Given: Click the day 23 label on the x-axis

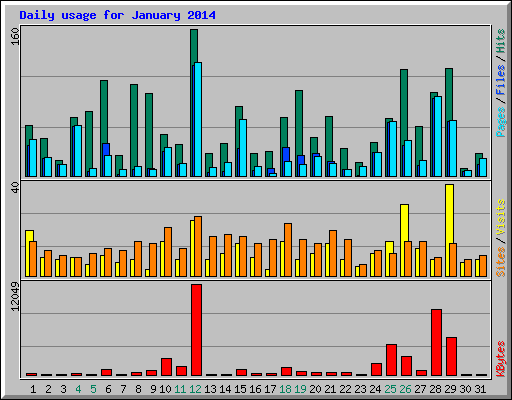Looking at the screenshot, I should point(360,389).
